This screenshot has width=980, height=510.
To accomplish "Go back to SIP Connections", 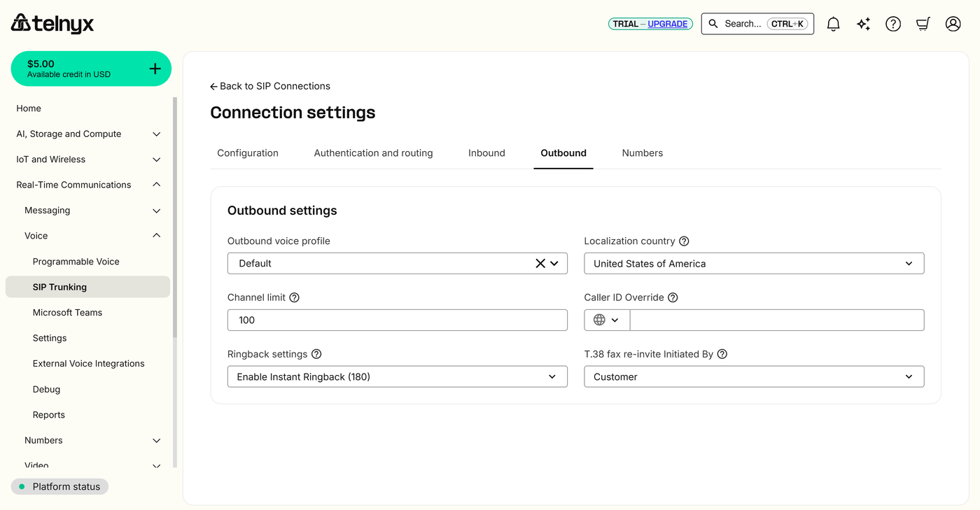I will pyautogui.click(x=270, y=86).
